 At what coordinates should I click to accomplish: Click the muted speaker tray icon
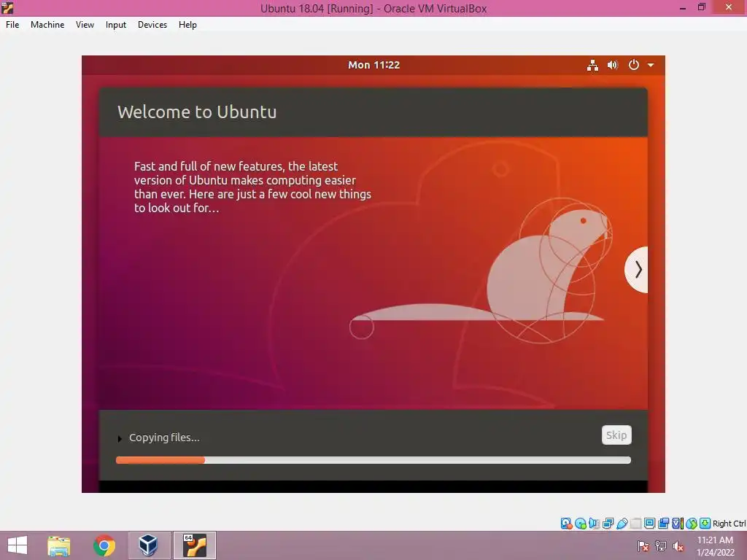tap(678, 546)
